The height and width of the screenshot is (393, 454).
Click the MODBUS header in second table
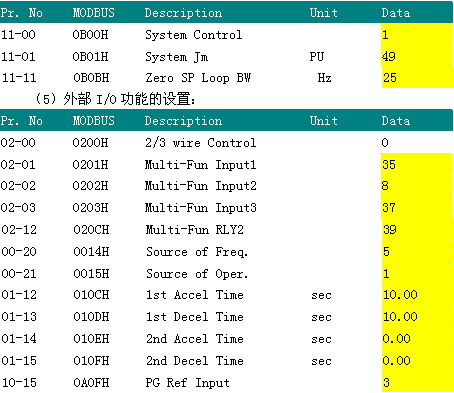coord(94,121)
